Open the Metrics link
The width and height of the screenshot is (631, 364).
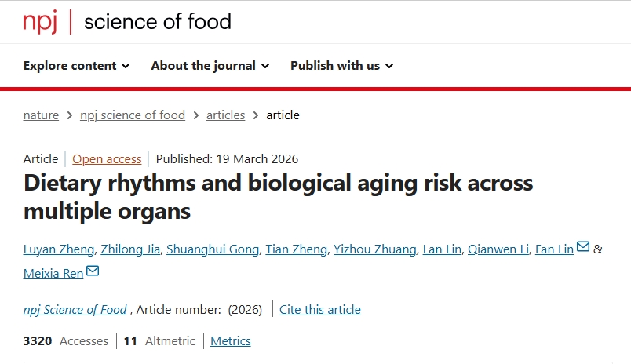(231, 340)
